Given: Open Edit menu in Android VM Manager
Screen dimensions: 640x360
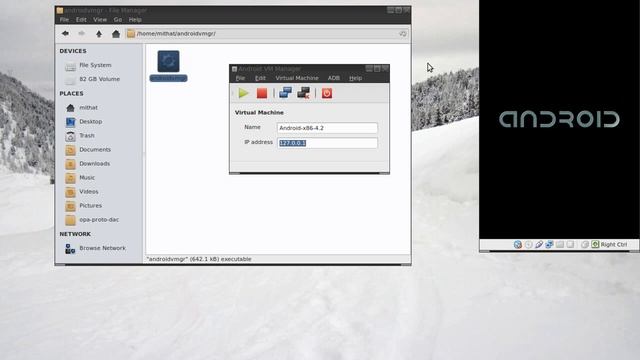Looking at the screenshot, I should (x=260, y=78).
